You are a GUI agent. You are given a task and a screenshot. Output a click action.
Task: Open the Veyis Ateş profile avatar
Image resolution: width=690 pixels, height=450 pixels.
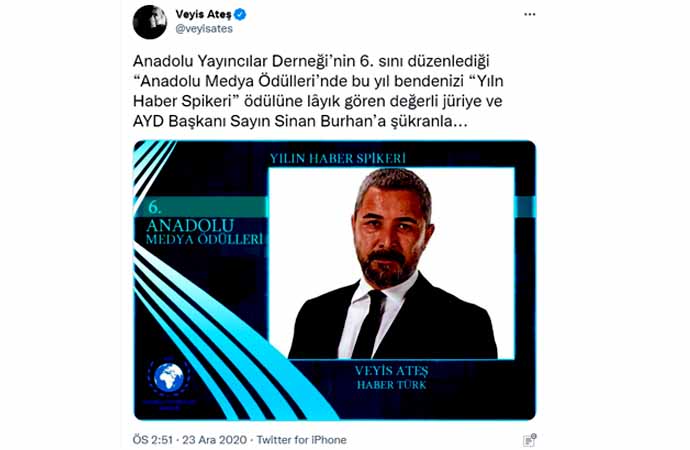[x=150, y=22]
